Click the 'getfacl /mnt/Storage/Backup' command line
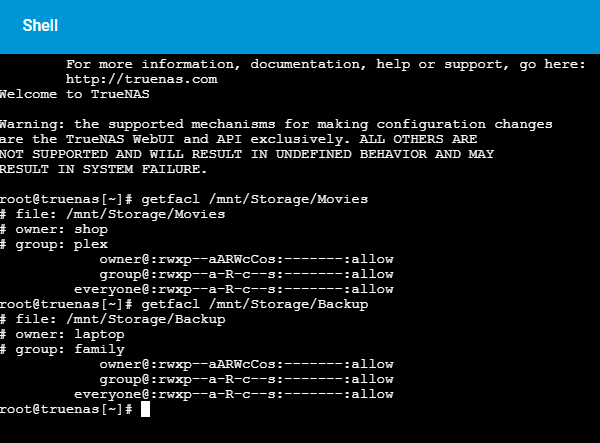600x443 pixels. (x=184, y=305)
